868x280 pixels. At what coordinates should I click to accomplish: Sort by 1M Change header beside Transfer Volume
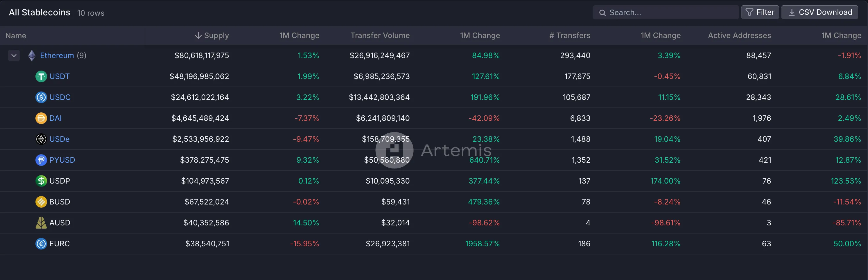click(x=480, y=35)
